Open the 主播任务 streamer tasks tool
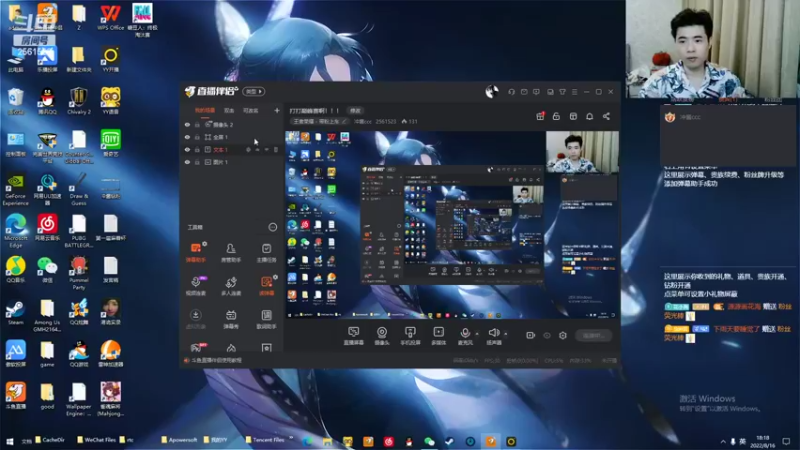 (266, 252)
